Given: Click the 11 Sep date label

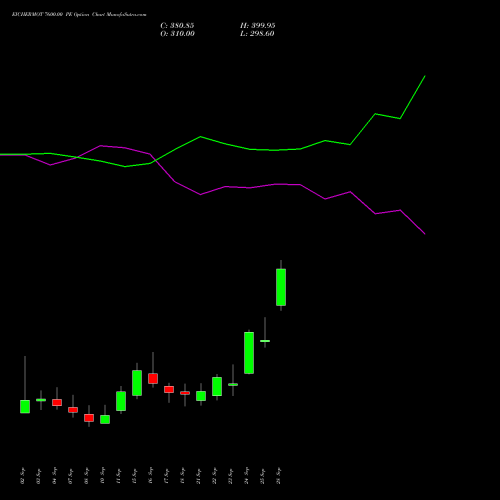Looking at the screenshot, I should tap(118, 476).
